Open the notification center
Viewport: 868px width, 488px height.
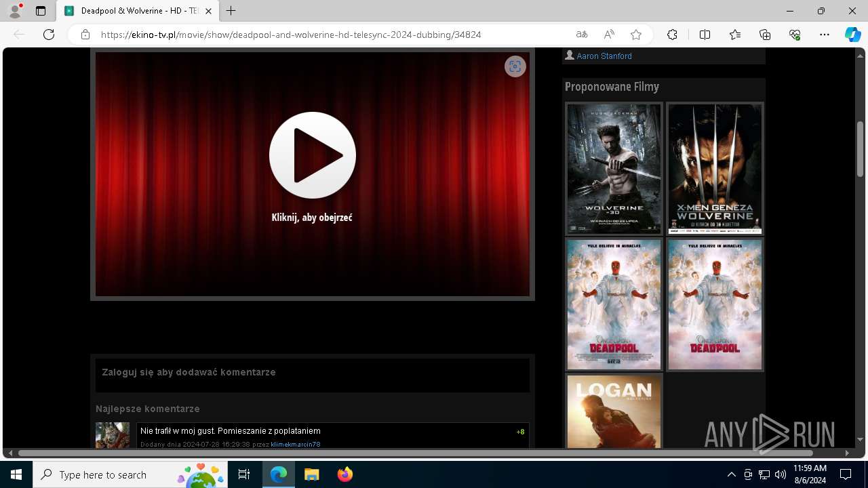[x=846, y=474]
